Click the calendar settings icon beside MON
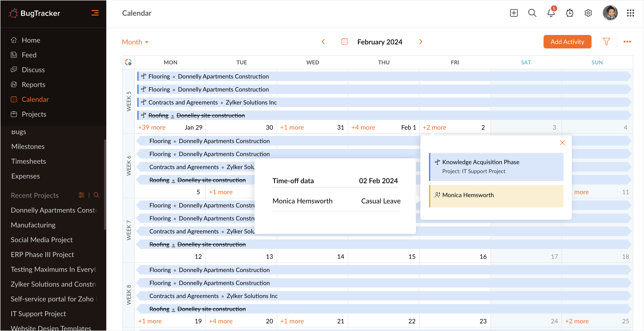The image size is (644, 331). click(128, 62)
